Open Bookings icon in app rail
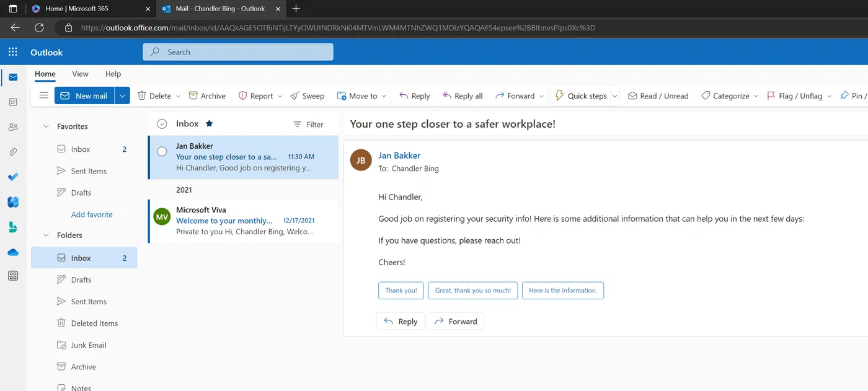Viewport: 868px width, 391px height. [13, 227]
